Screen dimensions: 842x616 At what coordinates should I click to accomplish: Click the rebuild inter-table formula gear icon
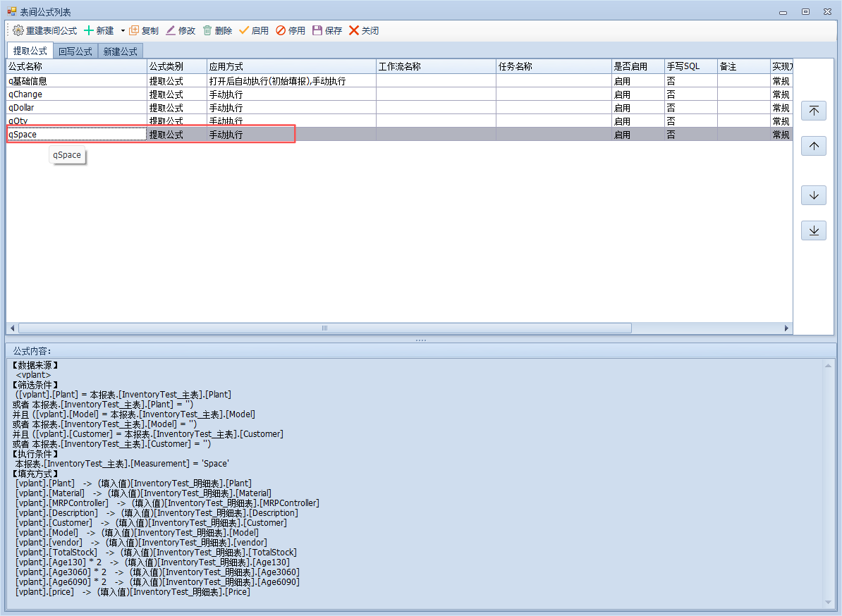(x=18, y=30)
